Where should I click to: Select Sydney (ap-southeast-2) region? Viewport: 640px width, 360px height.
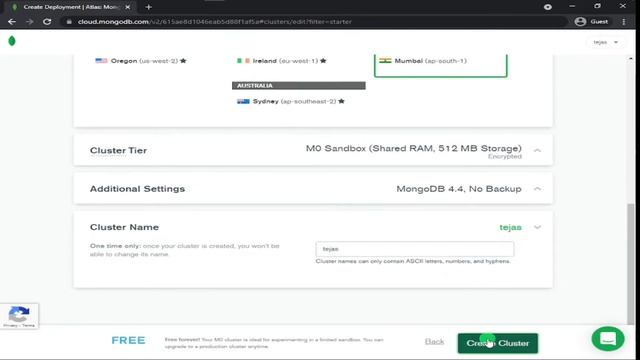pyautogui.click(x=291, y=101)
